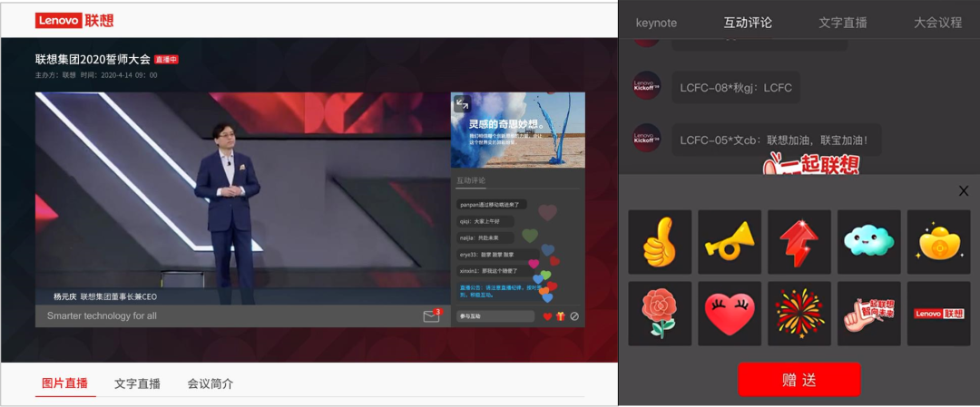Close the gift selection panel
Viewport: 980px width, 407px height.
[964, 190]
